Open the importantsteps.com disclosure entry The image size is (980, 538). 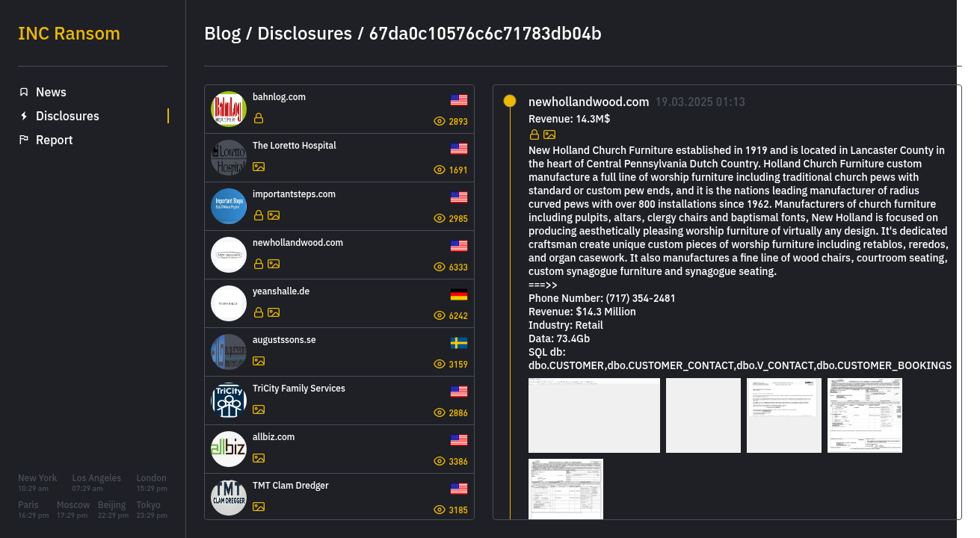click(339, 206)
